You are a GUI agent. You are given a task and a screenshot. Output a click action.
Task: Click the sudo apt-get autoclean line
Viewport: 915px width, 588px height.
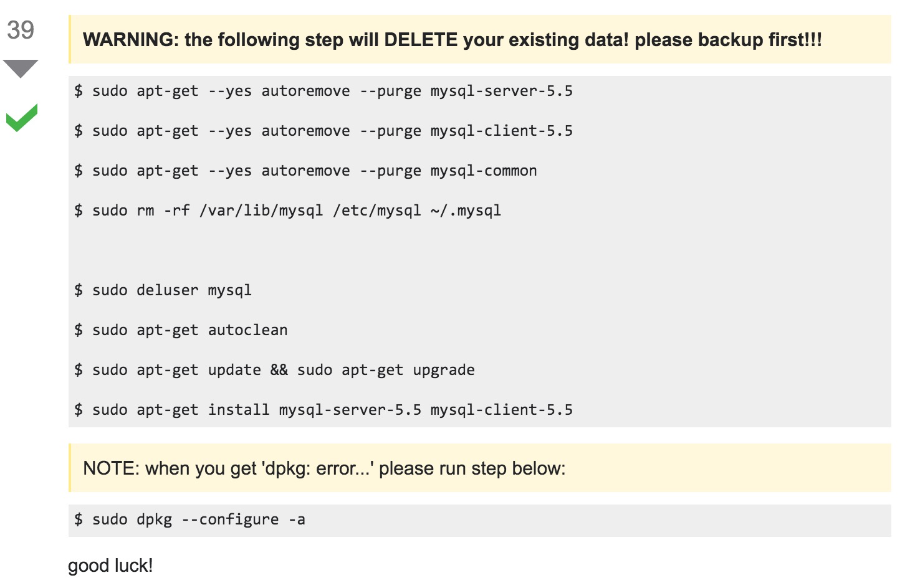(x=181, y=330)
